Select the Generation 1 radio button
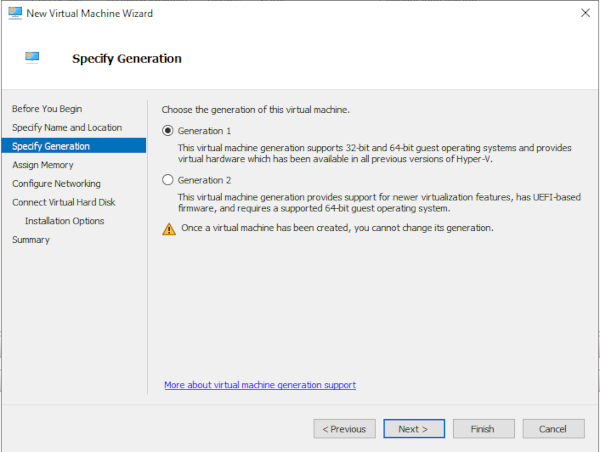Viewport: 600px width, 452px height. (168, 131)
